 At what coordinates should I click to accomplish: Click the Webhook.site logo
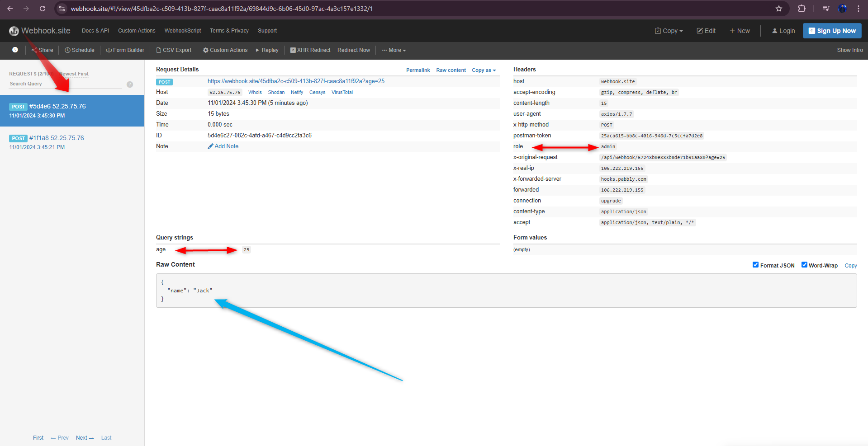click(x=40, y=31)
